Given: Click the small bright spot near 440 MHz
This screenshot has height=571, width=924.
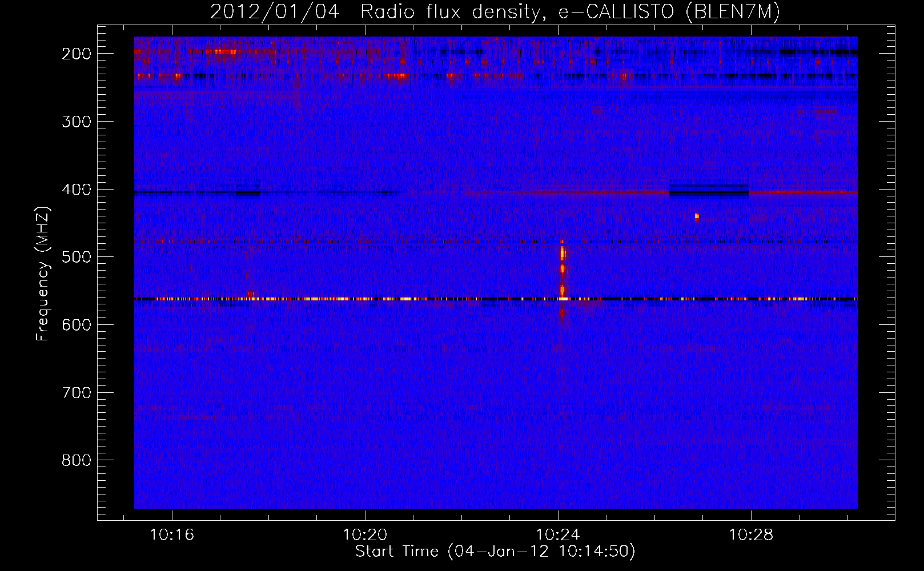Looking at the screenshot, I should coord(697,217).
